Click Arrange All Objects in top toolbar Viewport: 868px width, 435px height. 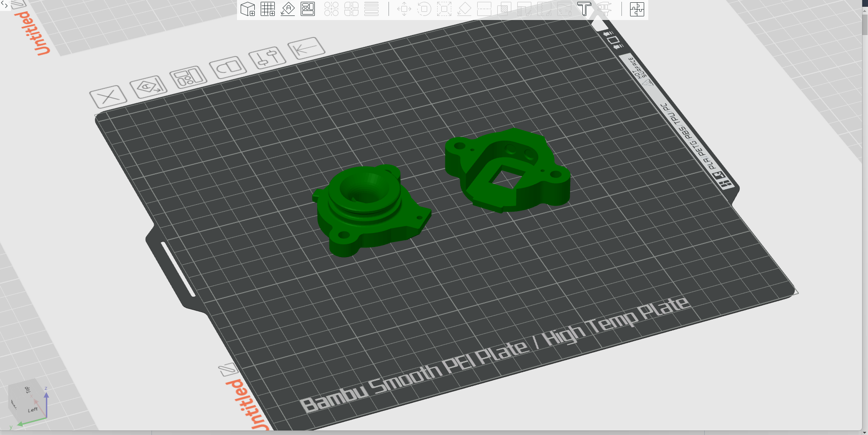pyautogui.click(x=308, y=9)
